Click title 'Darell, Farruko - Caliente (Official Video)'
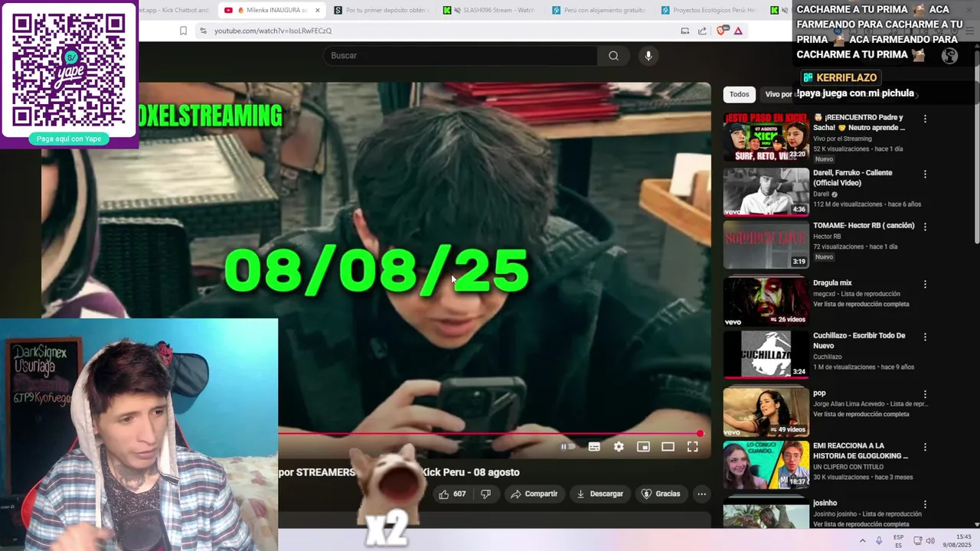 click(852, 178)
